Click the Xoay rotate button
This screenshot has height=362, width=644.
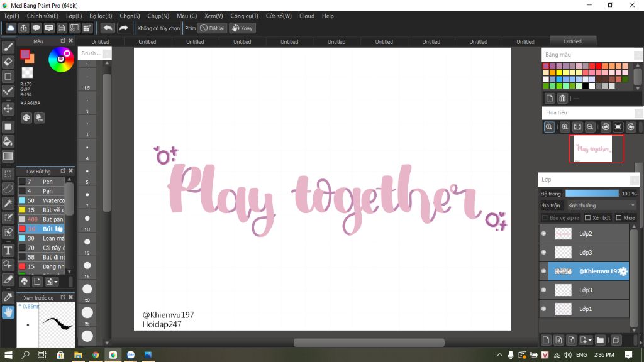click(x=242, y=28)
